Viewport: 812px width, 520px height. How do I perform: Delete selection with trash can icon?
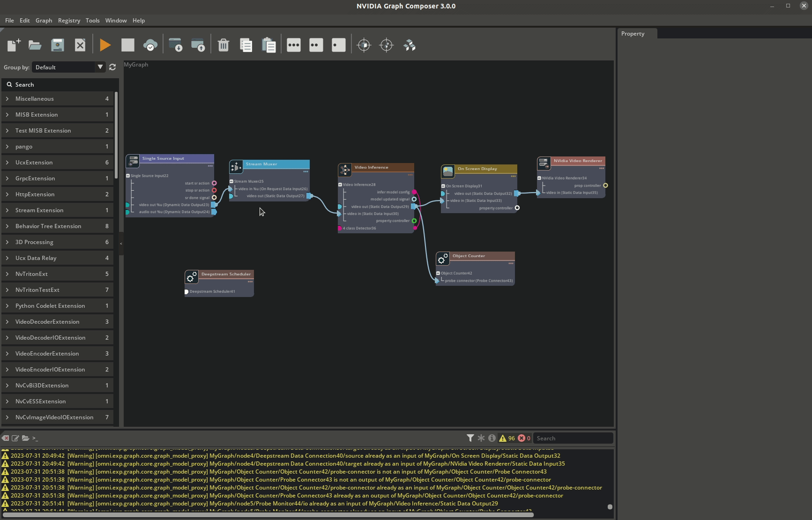(223, 45)
